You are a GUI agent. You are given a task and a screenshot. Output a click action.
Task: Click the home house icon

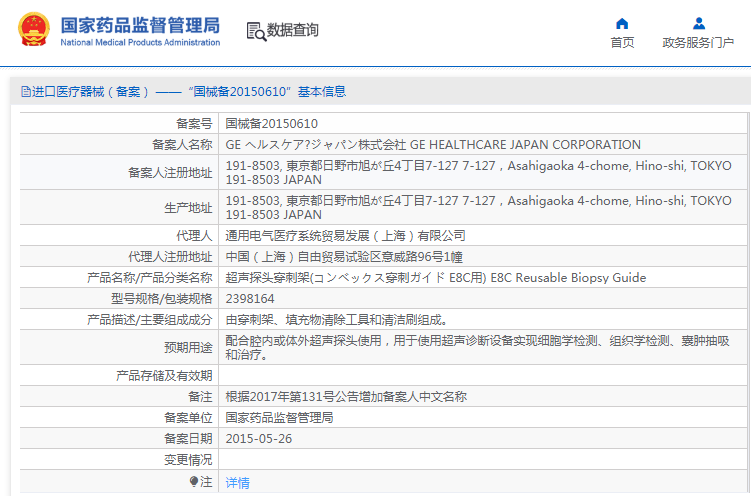[622, 23]
